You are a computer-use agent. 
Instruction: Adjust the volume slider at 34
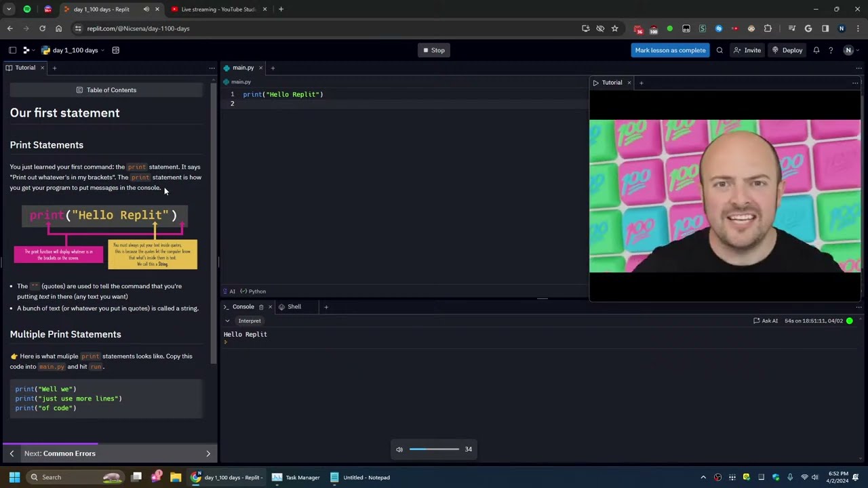pos(434,449)
